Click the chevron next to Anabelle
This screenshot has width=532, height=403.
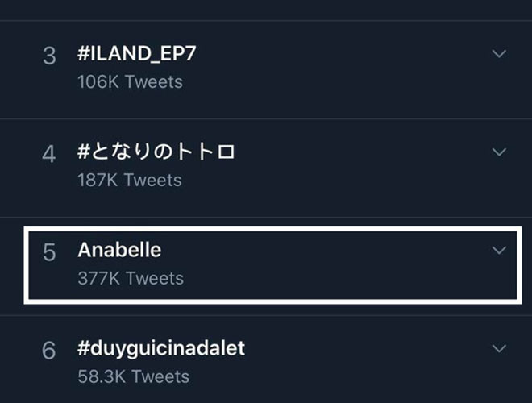(x=499, y=251)
